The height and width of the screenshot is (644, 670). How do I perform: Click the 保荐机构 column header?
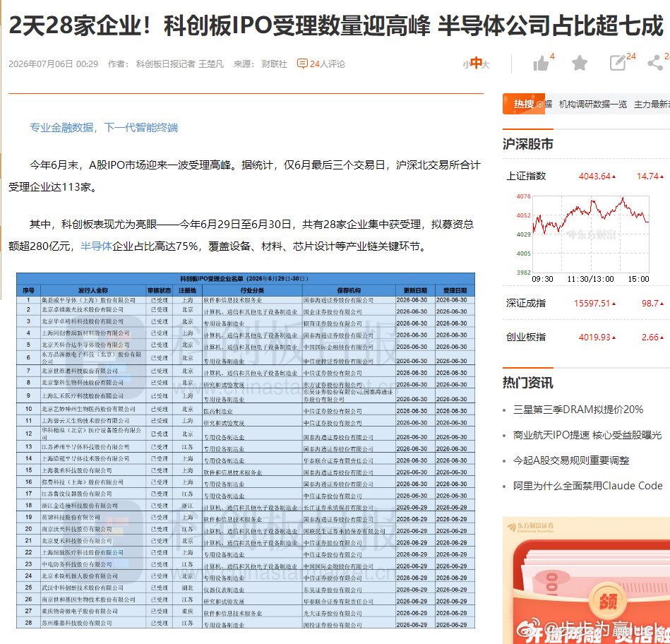(x=349, y=291)
